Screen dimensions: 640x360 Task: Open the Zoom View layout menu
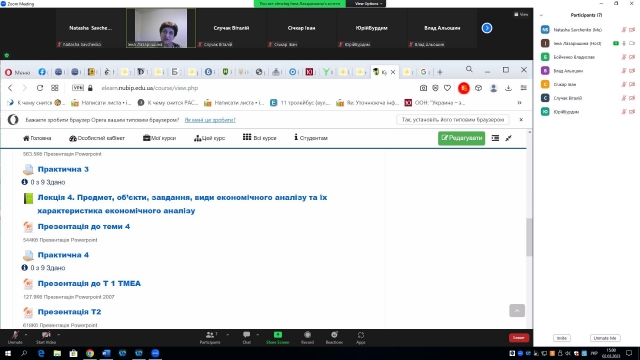pyautogui.click(x=521, y=14)
